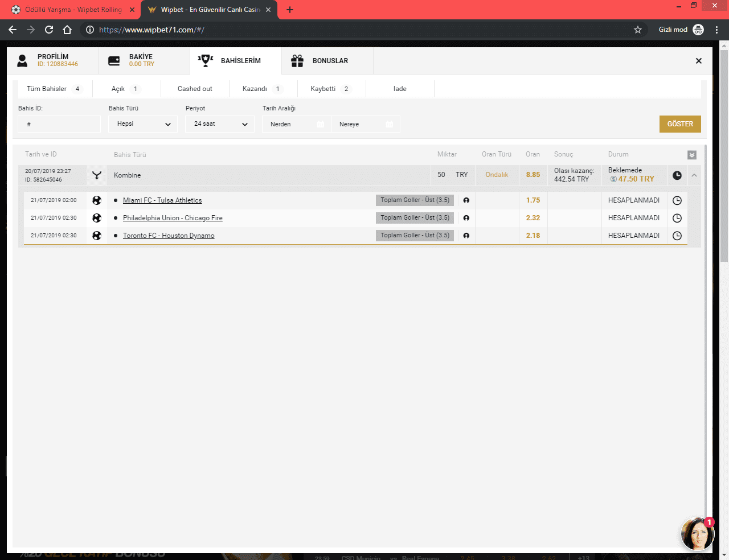Click the small round icon on Philadelphia Union row
This screenshot has height=560, width=729.
click(466, 218)
